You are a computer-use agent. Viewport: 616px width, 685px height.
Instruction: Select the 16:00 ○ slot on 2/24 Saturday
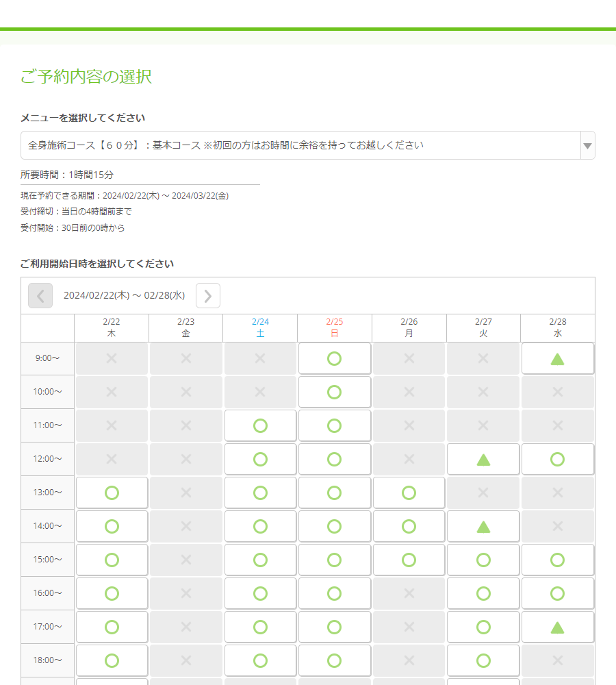pyautogui.click(x=260, y=593)
